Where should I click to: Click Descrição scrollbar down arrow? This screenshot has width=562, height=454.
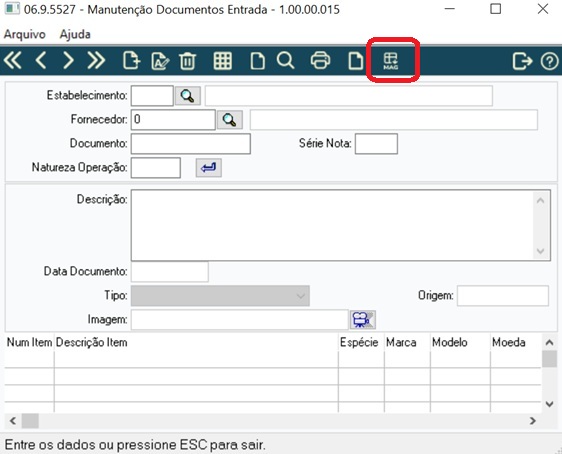click(x=540, y=251)
